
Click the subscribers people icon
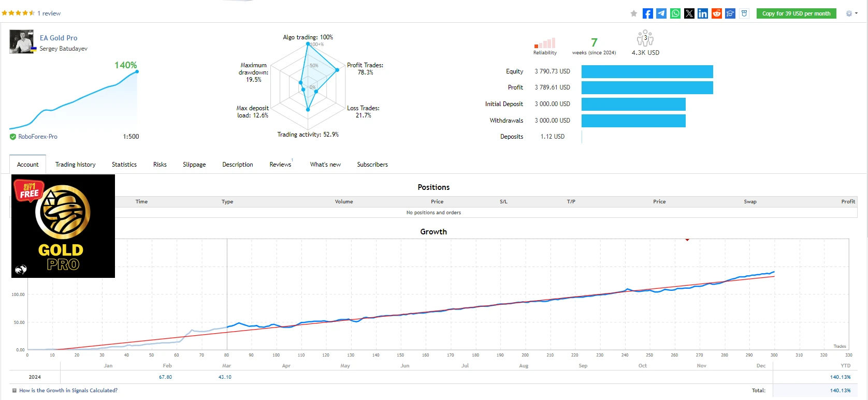[x=645, y=38]
